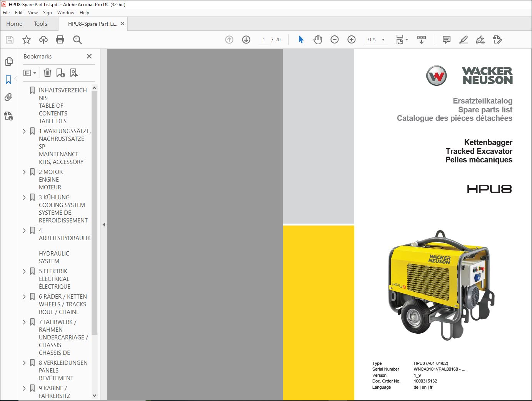Click the HPU8 model title on page
Screen dimensions: 532x401
[x=489, y=189]
